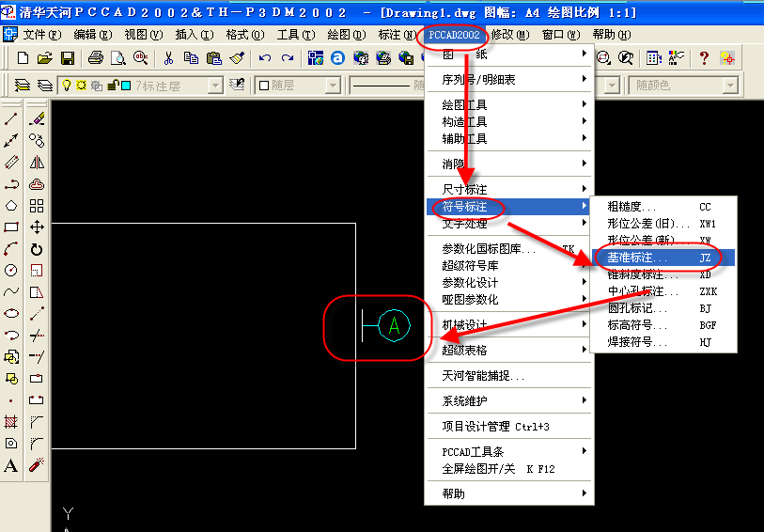The width and height of the screenshot is (764, 532).
Task: Select the Polygon draw tool
Action: tap(11, 206)
